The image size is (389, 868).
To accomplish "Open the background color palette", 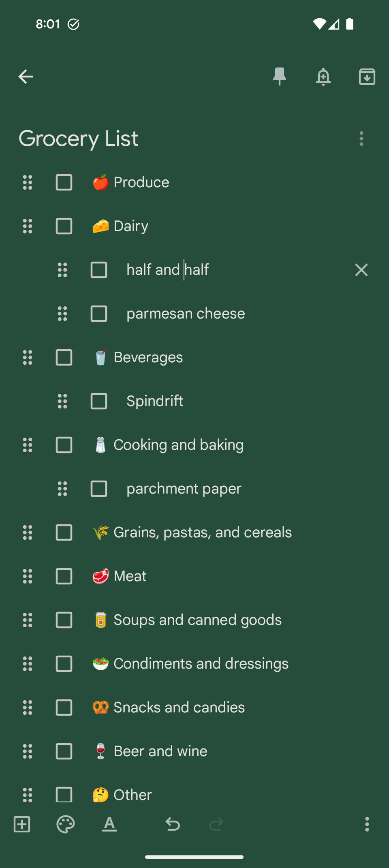I will coord(65,824).
